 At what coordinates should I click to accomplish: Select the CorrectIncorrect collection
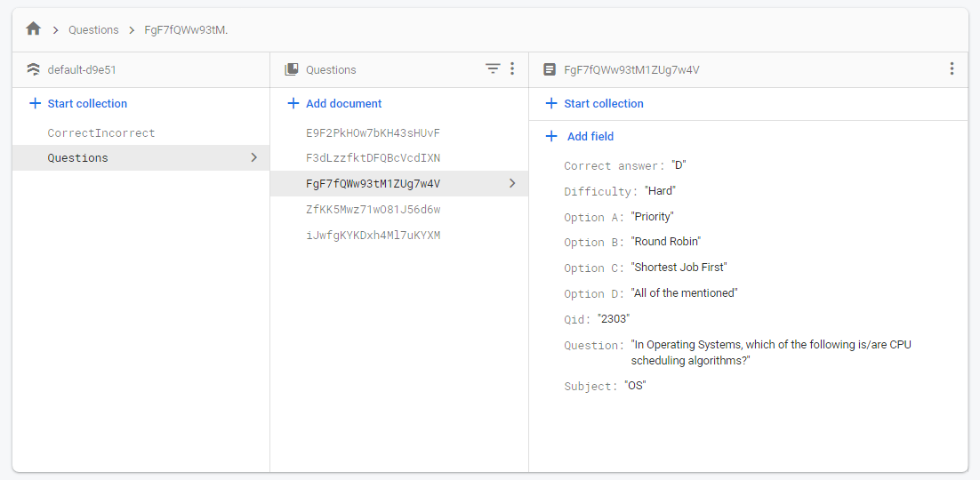click(x=101, y=132)
